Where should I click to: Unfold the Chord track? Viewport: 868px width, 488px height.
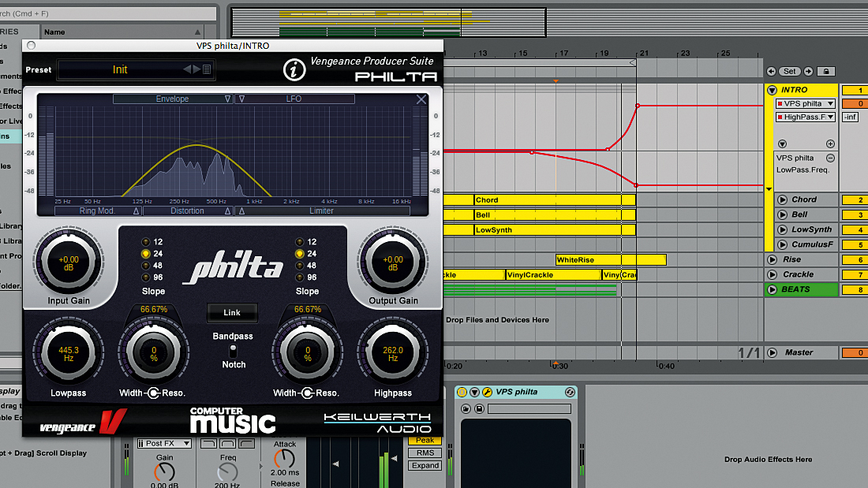(782, 199)
